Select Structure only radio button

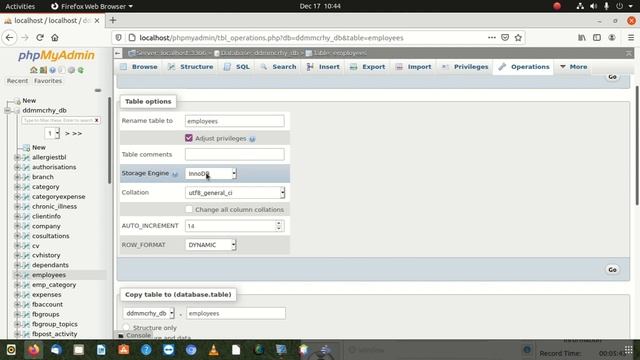(x=126, y=327)
